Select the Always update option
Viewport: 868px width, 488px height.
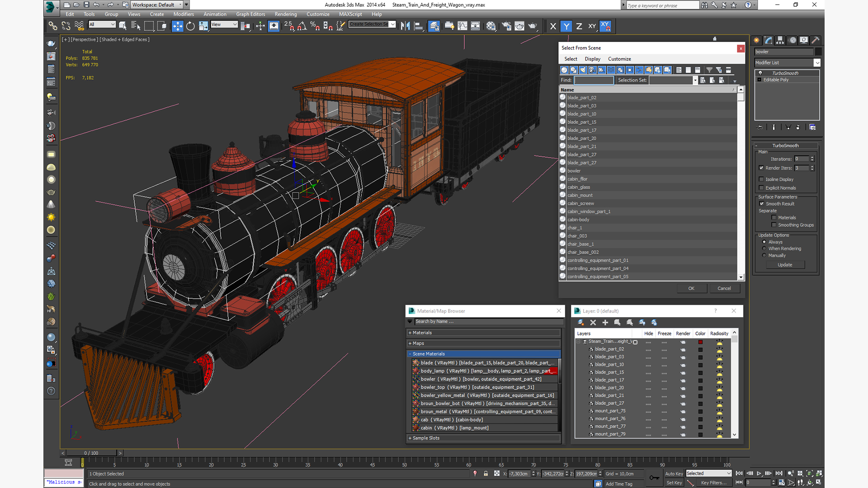pos(764,242)
